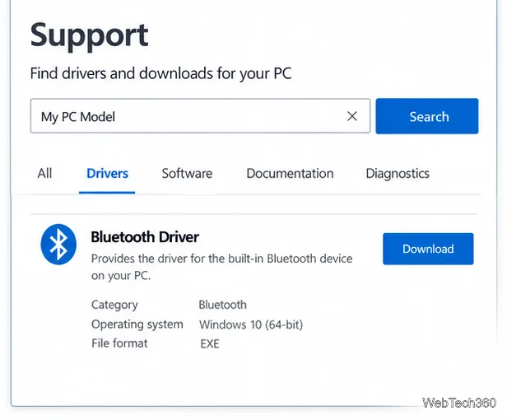Click the Bluetooth Driver title
Image resolution: width=507 pixels, height=420 pixels.
tap(145, 237)
